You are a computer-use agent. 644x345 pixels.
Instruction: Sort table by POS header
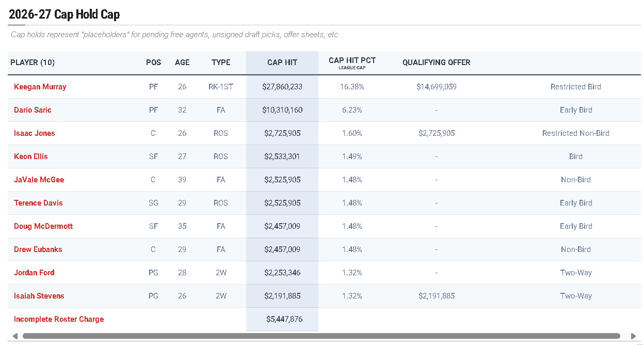tap(153, 62)
